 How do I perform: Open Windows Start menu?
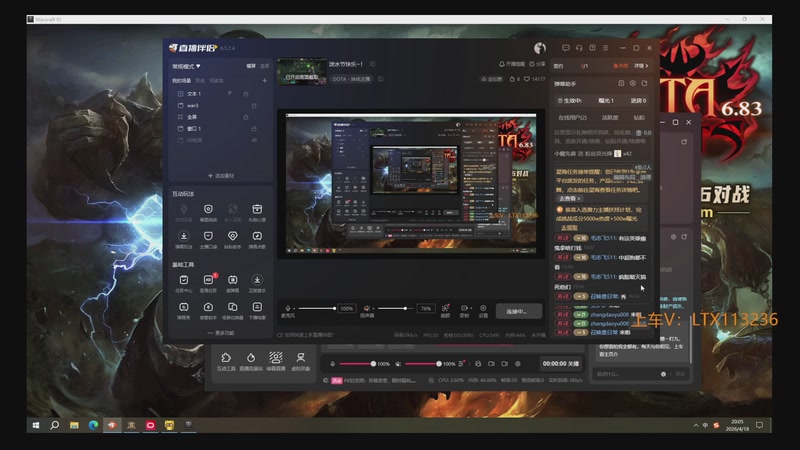[36, 425]
